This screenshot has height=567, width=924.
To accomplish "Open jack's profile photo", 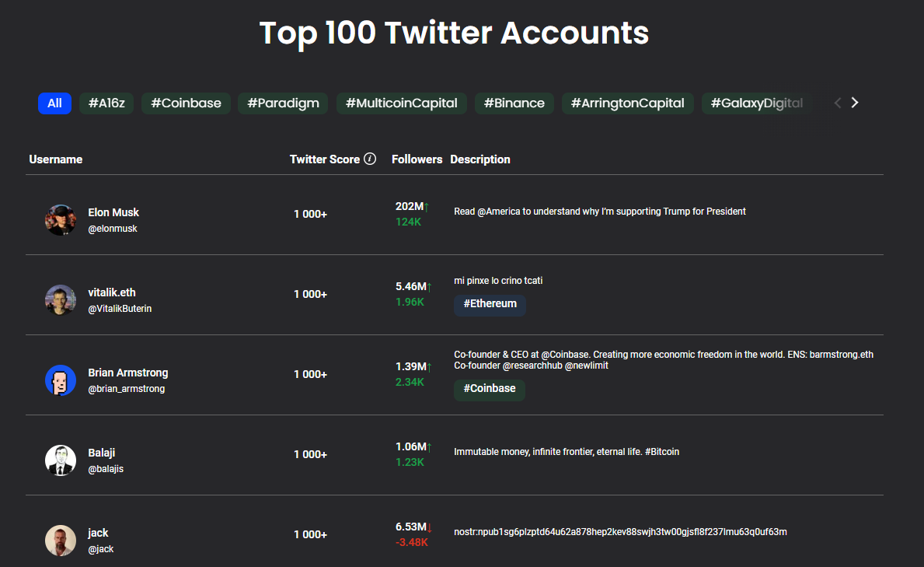I will (61, 541).
